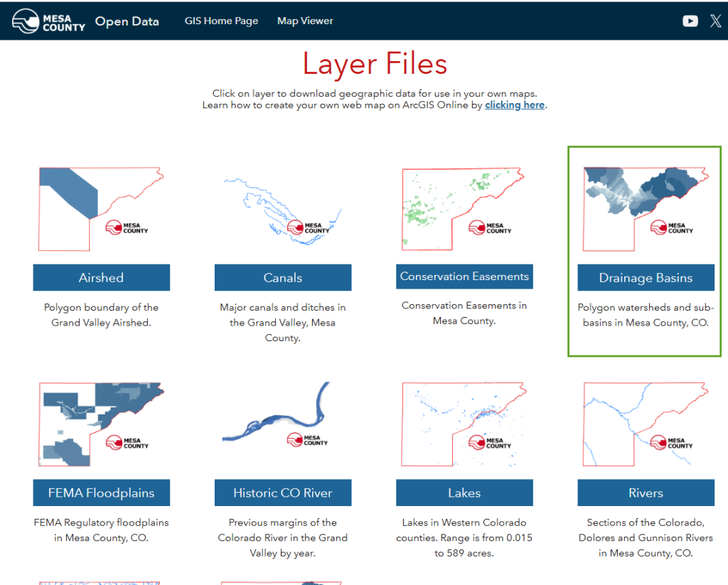This screenshot has height=585, width=728.
Task: Click the Conservation Easements map thumbnail
Action: coord(464,209)
